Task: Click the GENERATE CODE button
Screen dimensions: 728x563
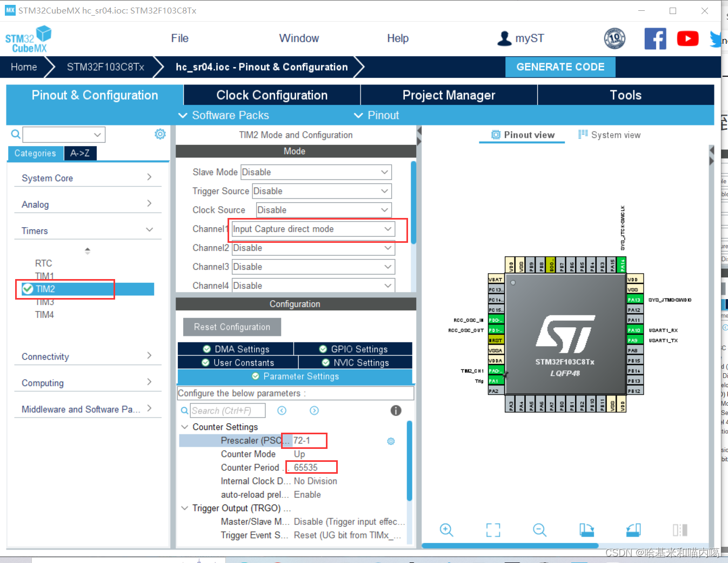Action: [x=560, y=67]
